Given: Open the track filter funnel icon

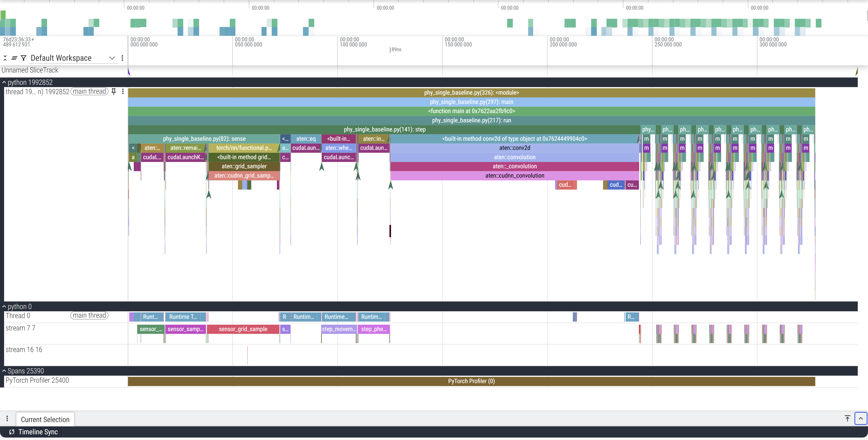Looking at the screenshot, I should click(24, 58).
